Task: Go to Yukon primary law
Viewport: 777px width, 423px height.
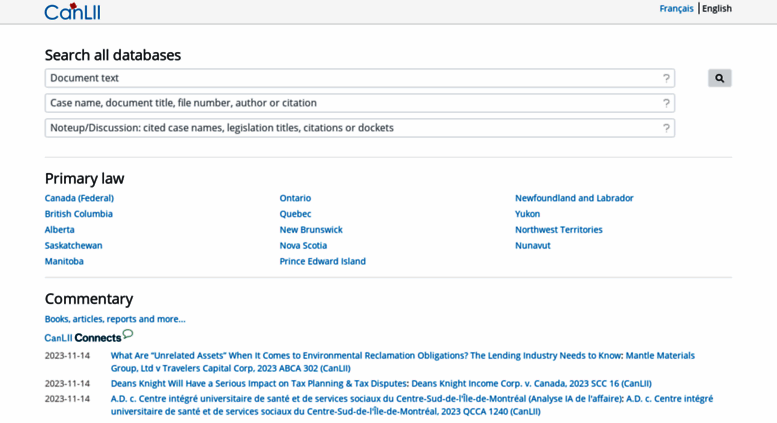Action: click(x=527, y=214)
